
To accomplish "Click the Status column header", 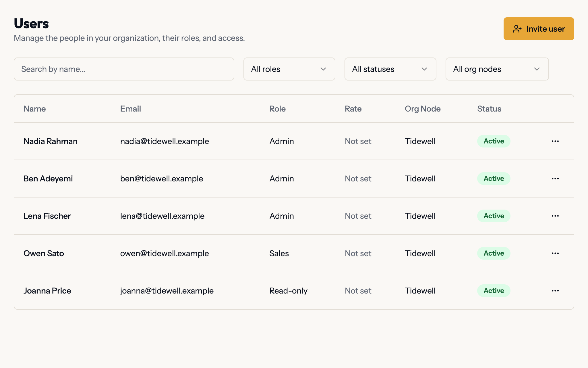I will (x=489, y=109).
